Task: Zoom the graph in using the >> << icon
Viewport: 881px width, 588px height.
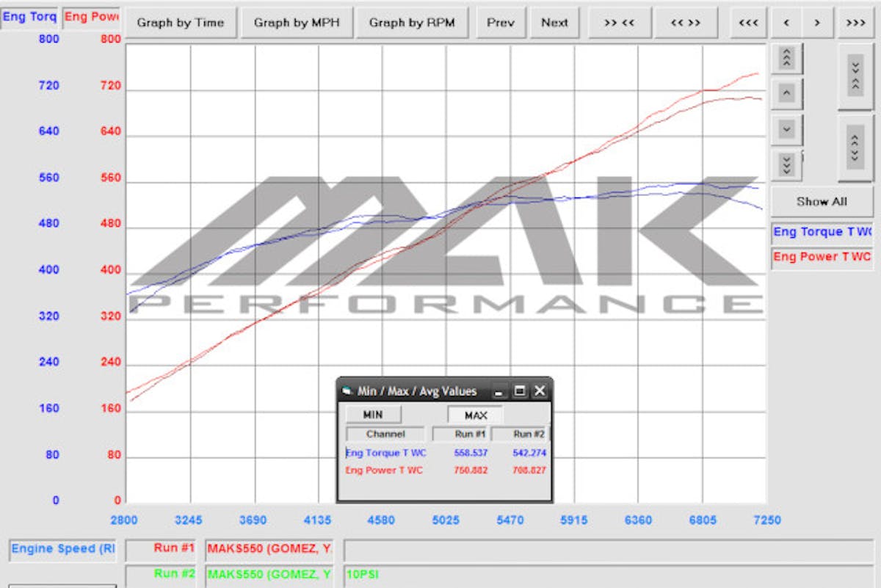Action: (619, 22)
